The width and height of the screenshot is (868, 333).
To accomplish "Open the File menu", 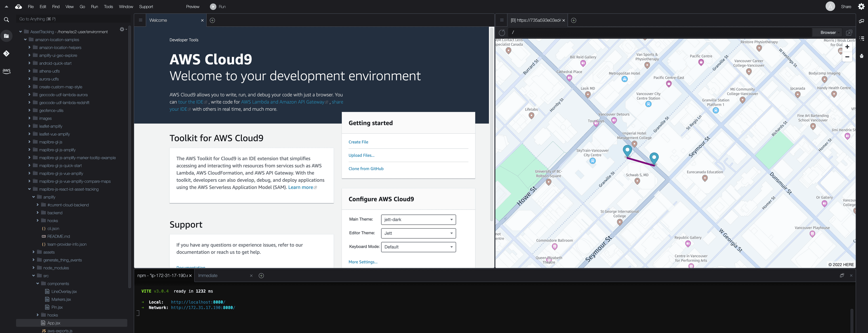I will [31, 6].
